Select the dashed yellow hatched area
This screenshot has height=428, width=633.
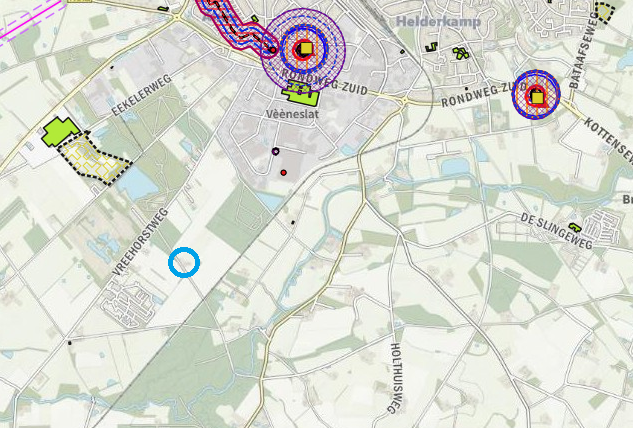click(x=93, y=158)
